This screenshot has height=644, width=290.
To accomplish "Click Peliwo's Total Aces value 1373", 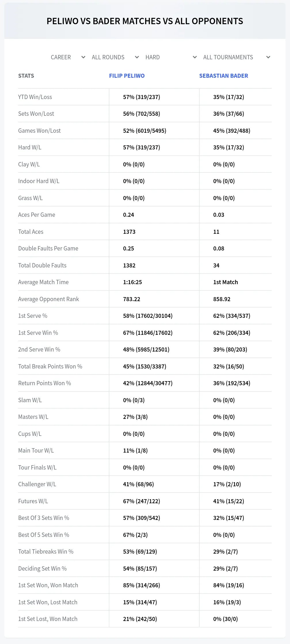I will click(129, 232).
